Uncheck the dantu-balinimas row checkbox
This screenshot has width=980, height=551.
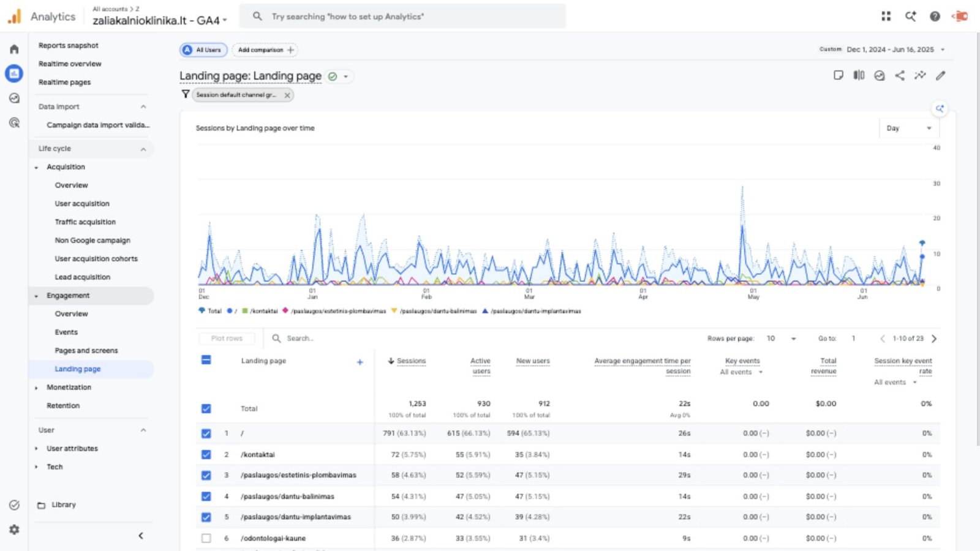(206, 497)
